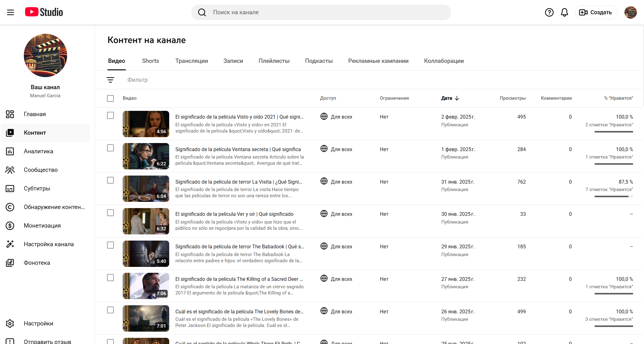Check the Babadook video row

coord(110,245)
